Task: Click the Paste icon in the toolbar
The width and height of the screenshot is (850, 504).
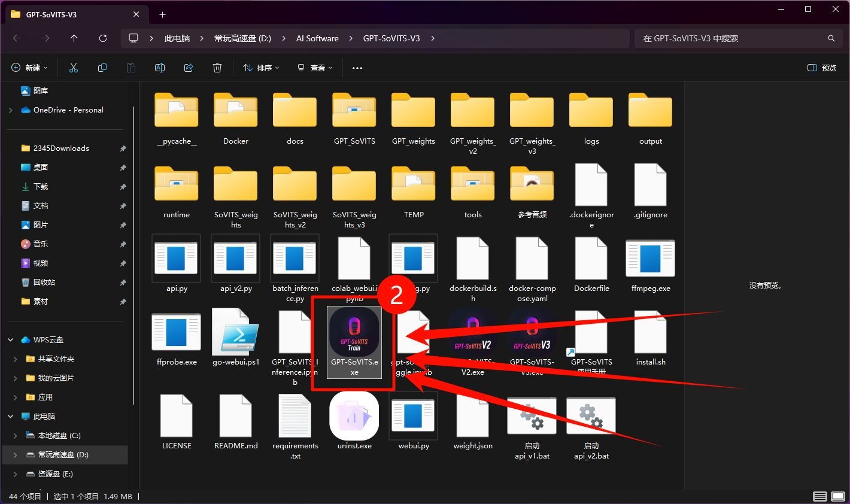Action: click(x=131, y=67)
